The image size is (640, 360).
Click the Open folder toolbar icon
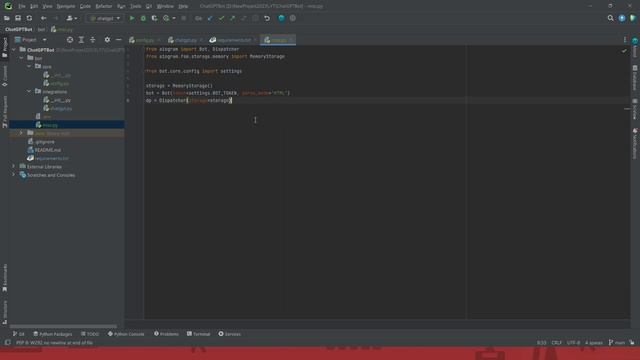7,18
